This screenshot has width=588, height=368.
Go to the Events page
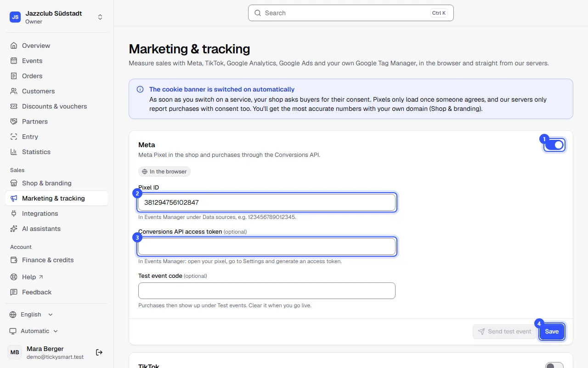(x=57, y=61)
